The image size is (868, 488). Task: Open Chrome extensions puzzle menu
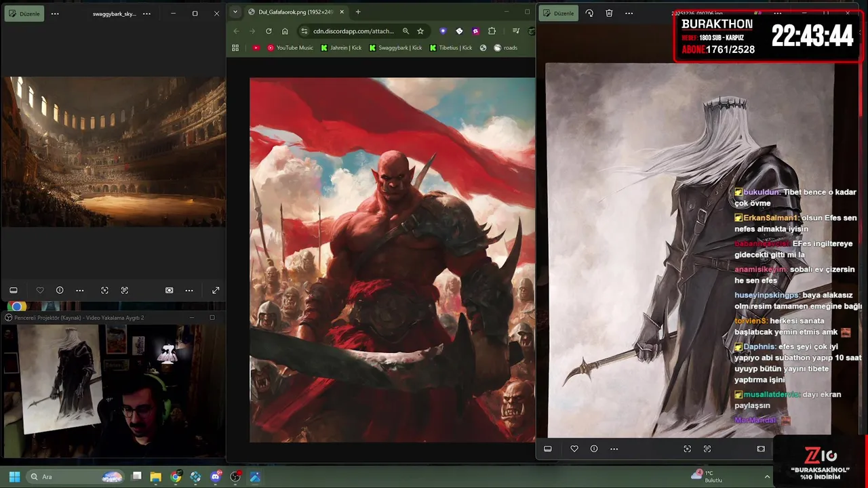pyautogui.click(x=492, y=31)
